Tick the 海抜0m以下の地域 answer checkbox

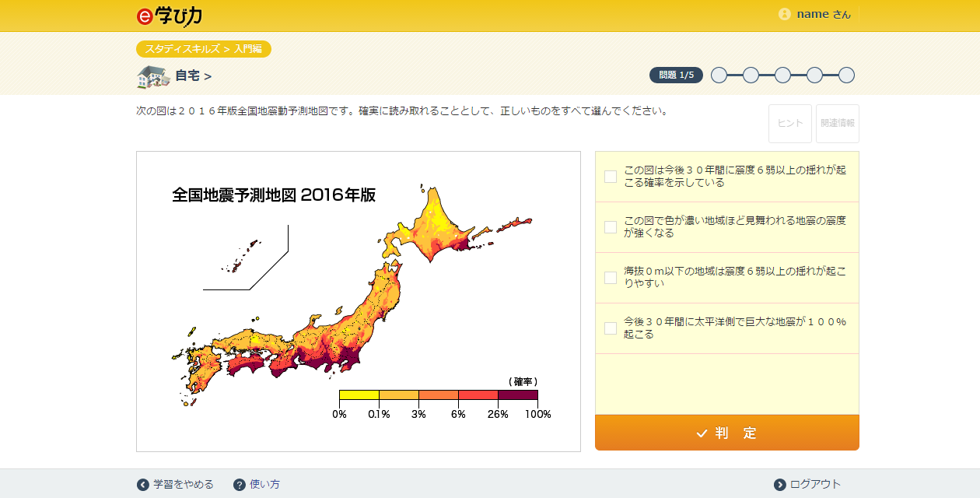click(611, 278)
